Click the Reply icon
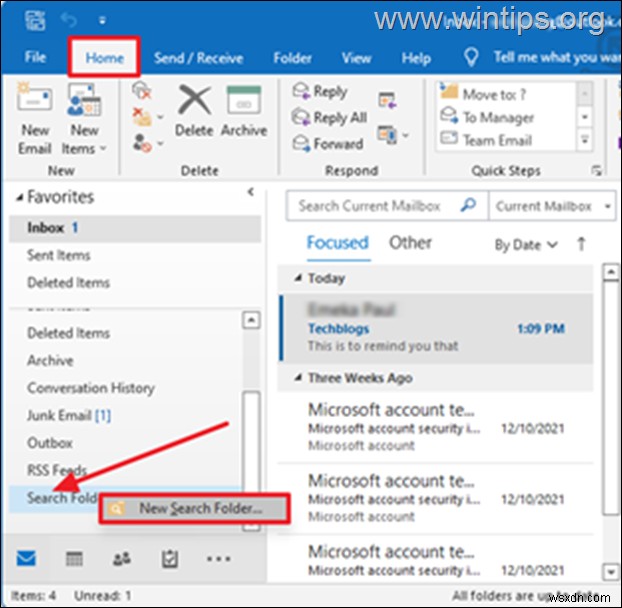Screen dimensions: 622x608 [x=301, y=91]
